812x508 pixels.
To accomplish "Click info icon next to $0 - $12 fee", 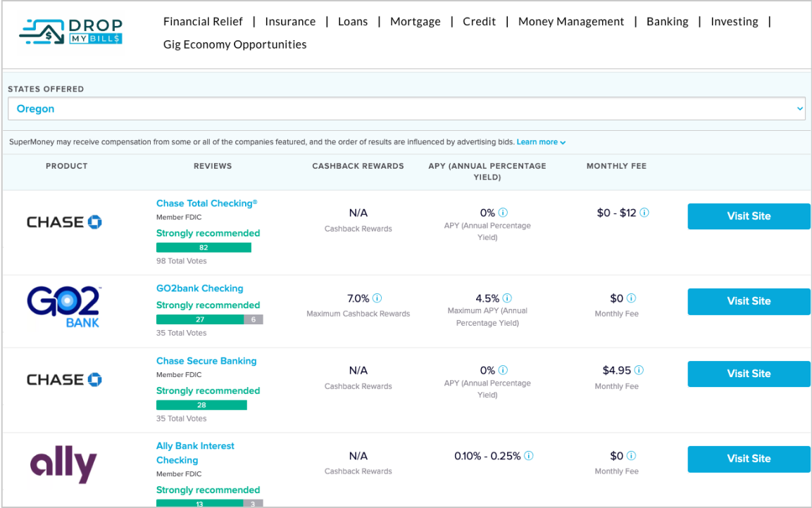I will point(644,212).
